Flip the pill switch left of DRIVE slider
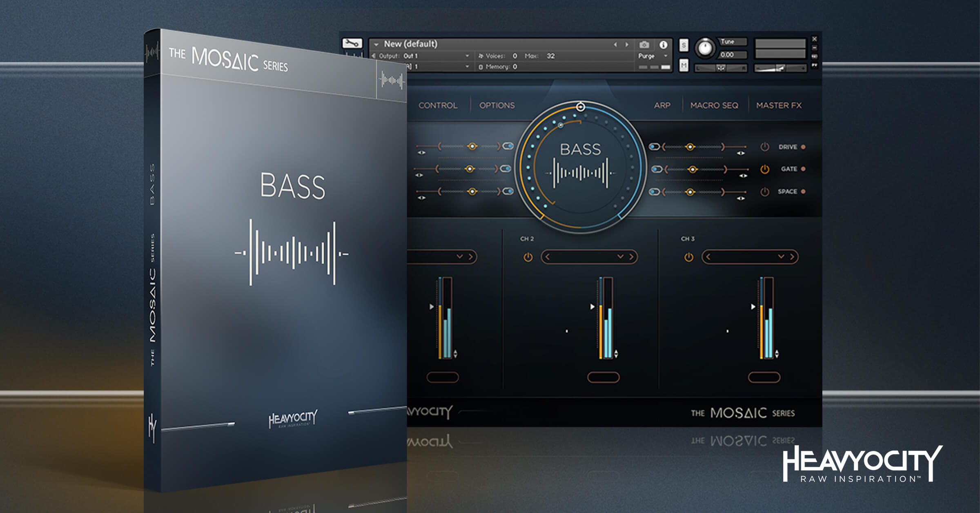Viewport: 980px width, 513px height. pos(655,147)
